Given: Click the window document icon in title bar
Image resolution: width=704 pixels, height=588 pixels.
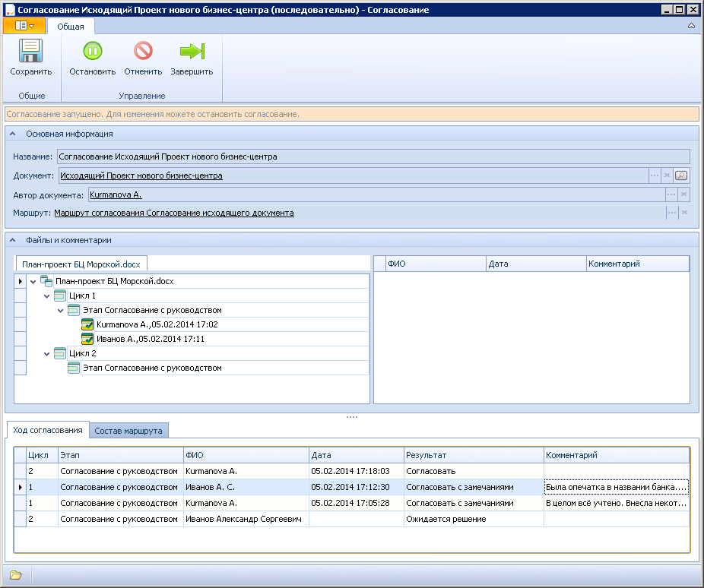Looking at the screenshot, I should tap(9, 9).
